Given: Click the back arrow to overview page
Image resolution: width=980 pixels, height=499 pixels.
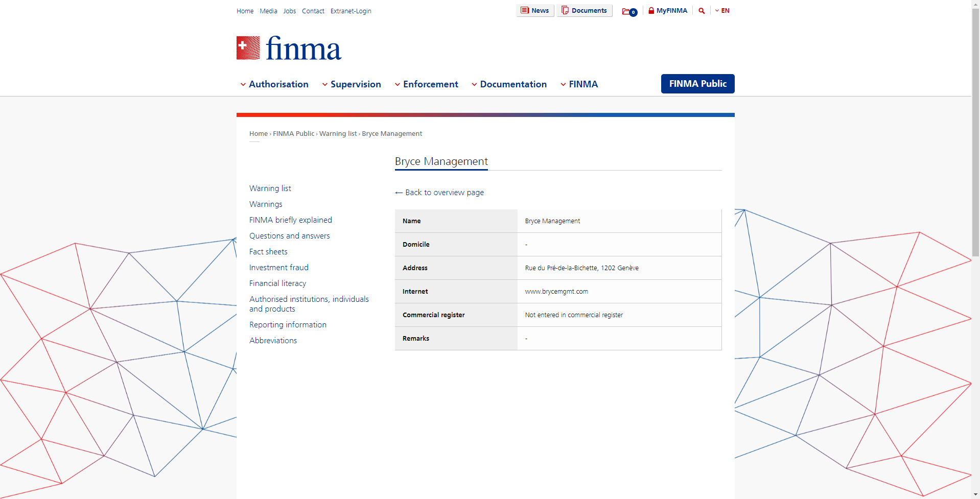Looking at the screenshot, I should pos(399,193).
